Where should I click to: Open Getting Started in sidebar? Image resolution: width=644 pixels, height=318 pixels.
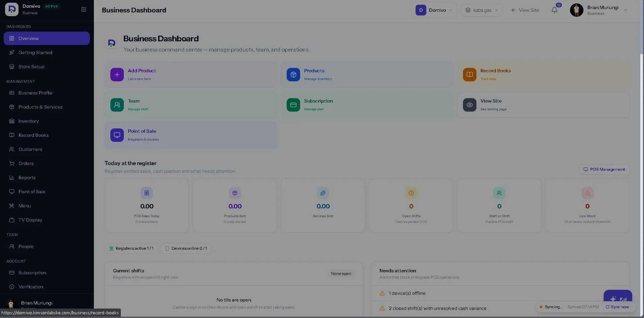click(47, 52)
